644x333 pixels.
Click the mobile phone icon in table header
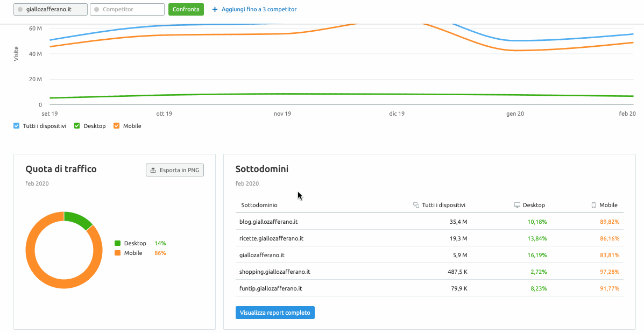(594, 205)
